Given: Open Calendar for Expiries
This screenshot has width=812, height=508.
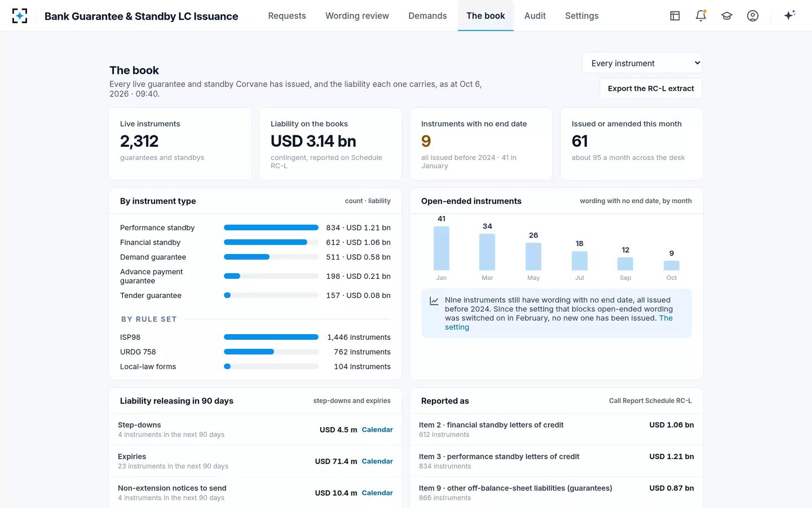Looking at the screenshot, I should tap(377, 461).
